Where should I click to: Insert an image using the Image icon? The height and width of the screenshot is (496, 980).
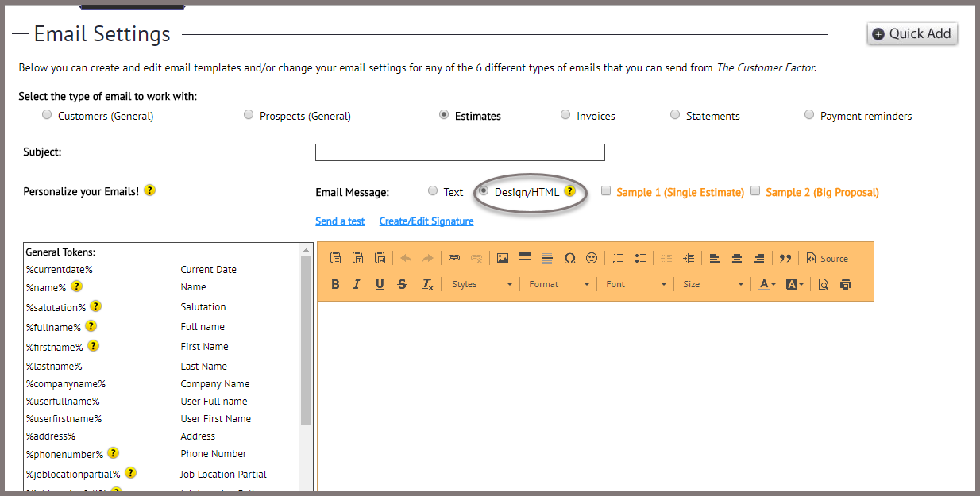pos(503,258)
